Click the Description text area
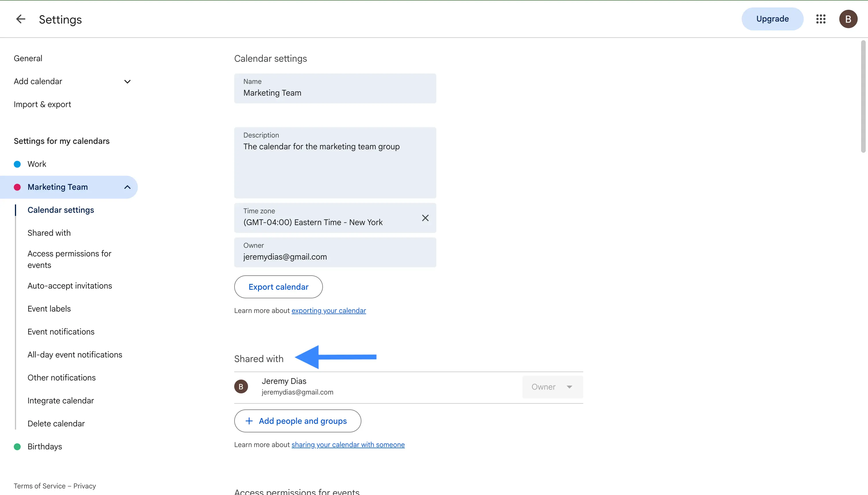Viewport: 868px width, 495px height. [x=335, y=163]
